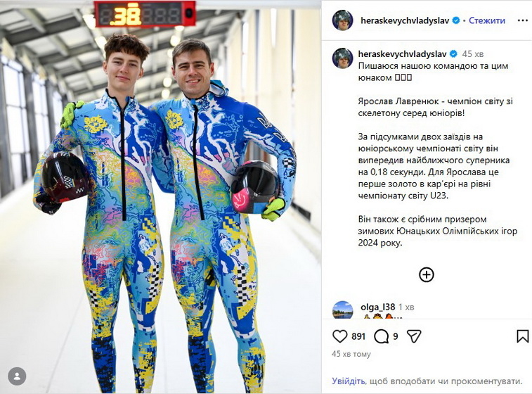Screen dimensions: 532x394
Task: Like the post with the heart icon
Action: coord(339,336)
